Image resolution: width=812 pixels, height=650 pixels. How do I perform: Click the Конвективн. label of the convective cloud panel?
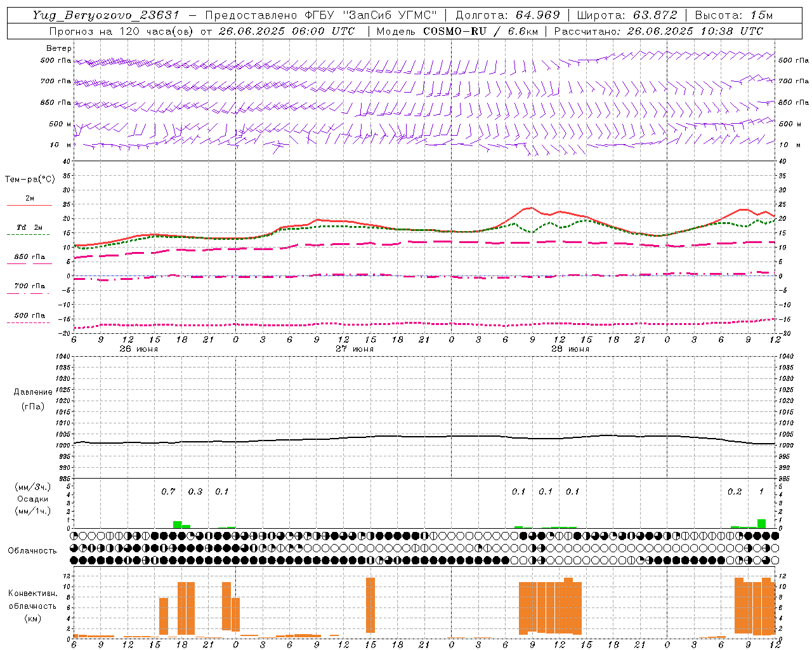[32, 594]
